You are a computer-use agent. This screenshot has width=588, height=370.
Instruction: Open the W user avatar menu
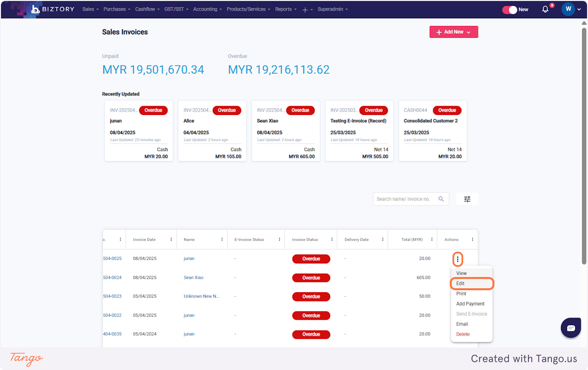coord(568,9)
